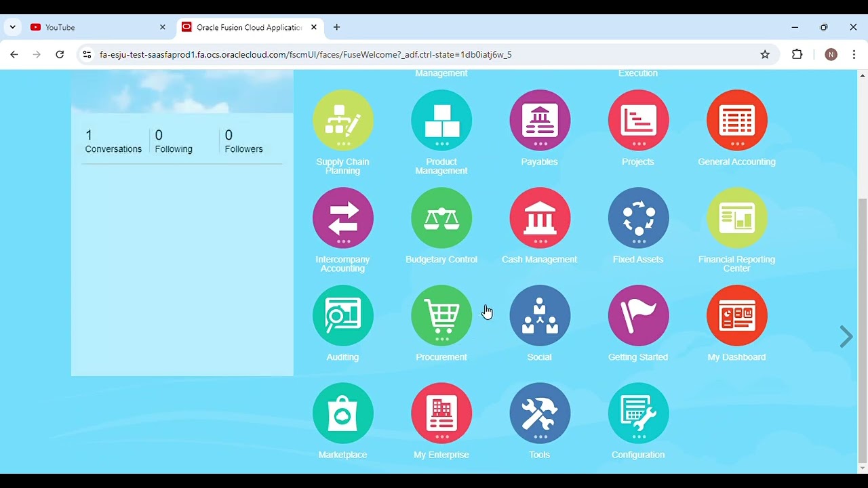This screenshot has width=868, height=488.
Task: Open the Tools icon
Action: pyautogui.click(x=540, y=413)
